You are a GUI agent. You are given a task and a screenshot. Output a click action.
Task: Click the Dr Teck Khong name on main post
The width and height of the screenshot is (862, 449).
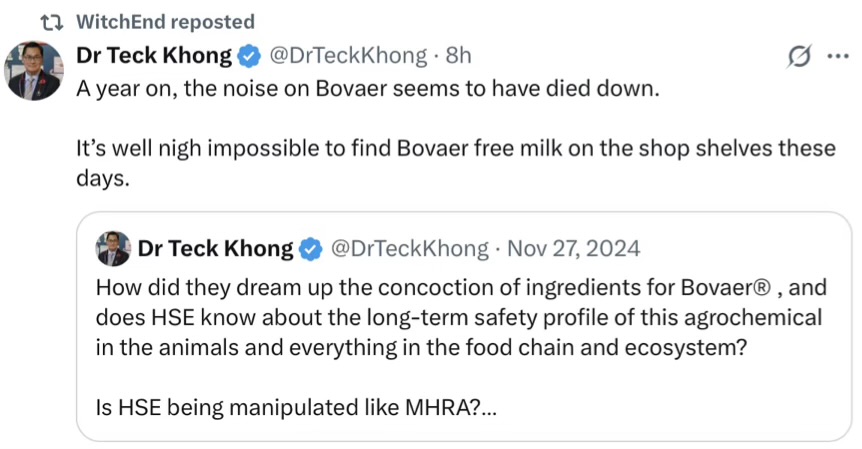(x=154, y=56)
